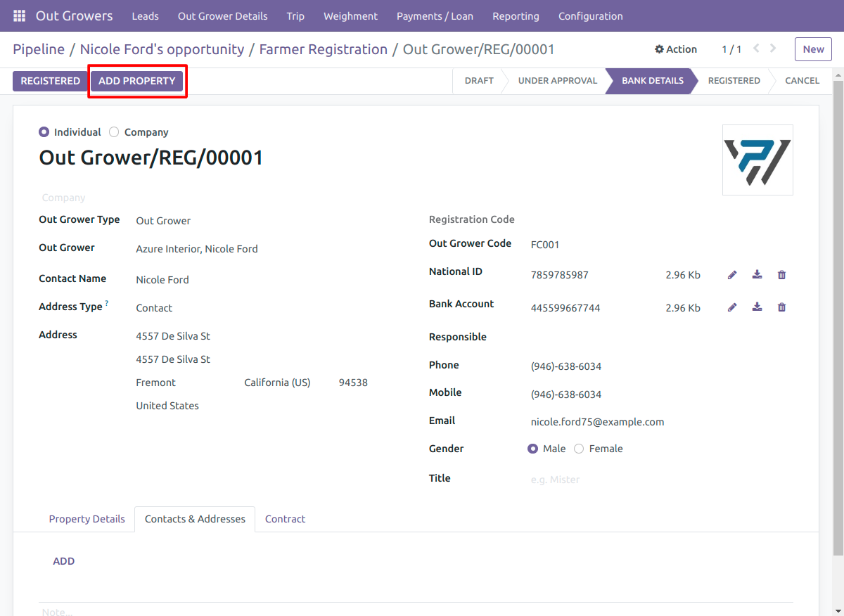Go to the next record arrow
844x616 pixels.
coord(774,49)
